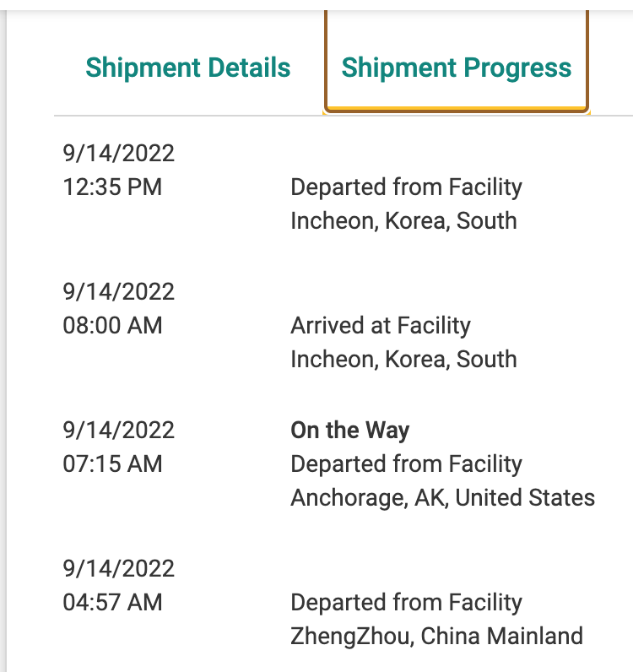The image size is (633, 672).
Task: Click Departed from Facility above Anchorage
Action: 406,464
